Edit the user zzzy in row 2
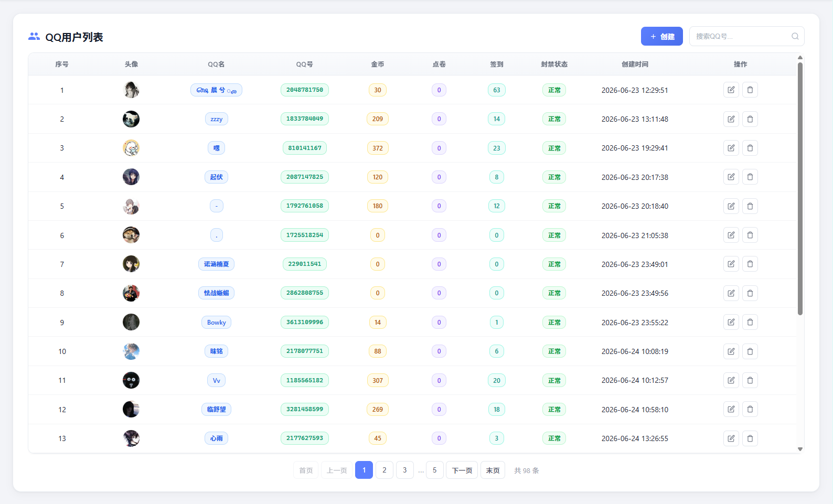The height and width of the screenshot is (504, 833). tap(731, 119)
